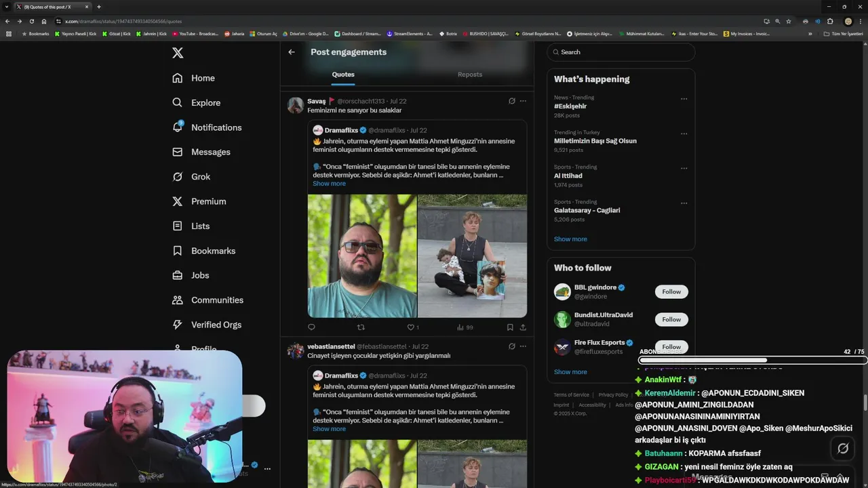This screenshot has width=868, height=488.
Task: Open Verified Orgs in the sidebar
Action: pos(207,325)
